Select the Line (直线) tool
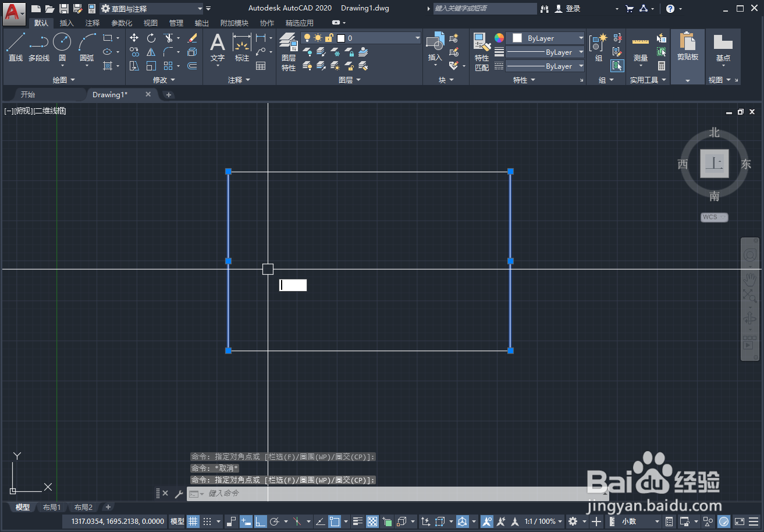 (16, 47)
